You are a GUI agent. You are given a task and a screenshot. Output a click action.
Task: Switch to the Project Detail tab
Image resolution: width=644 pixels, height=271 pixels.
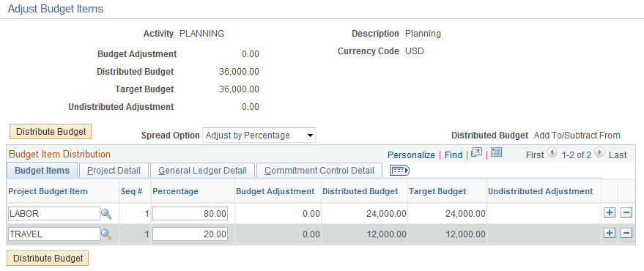click(x=114, y=171)
